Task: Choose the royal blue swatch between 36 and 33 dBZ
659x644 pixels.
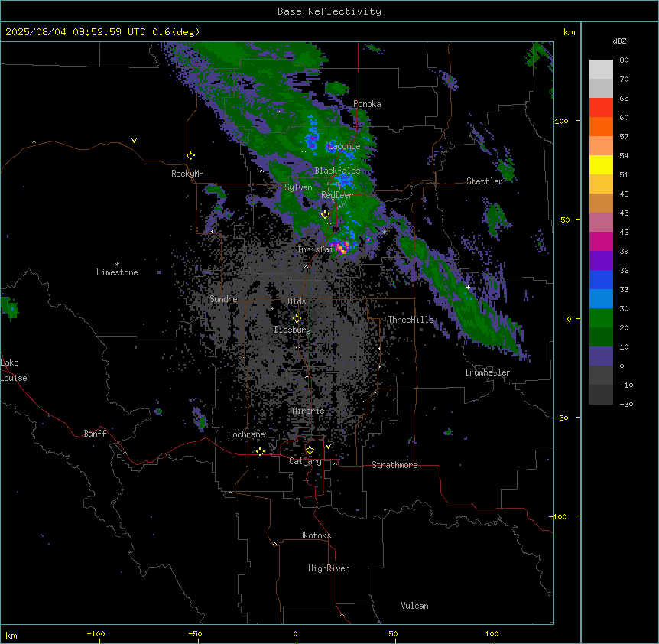Action: [x=601, y=279]
